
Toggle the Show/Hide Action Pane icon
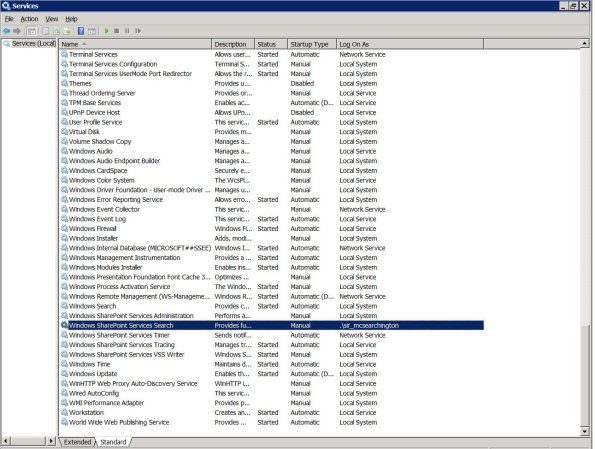coord(92,31)
